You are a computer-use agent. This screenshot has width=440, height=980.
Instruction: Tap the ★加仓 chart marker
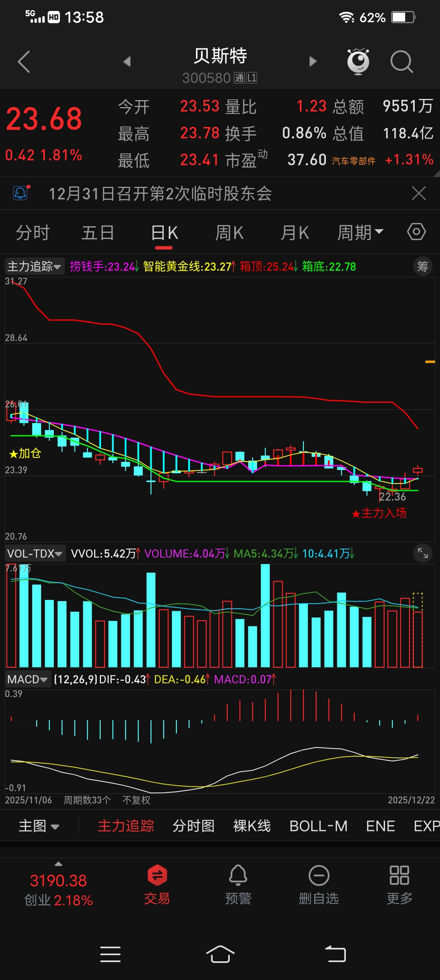(x=25, y=453)
